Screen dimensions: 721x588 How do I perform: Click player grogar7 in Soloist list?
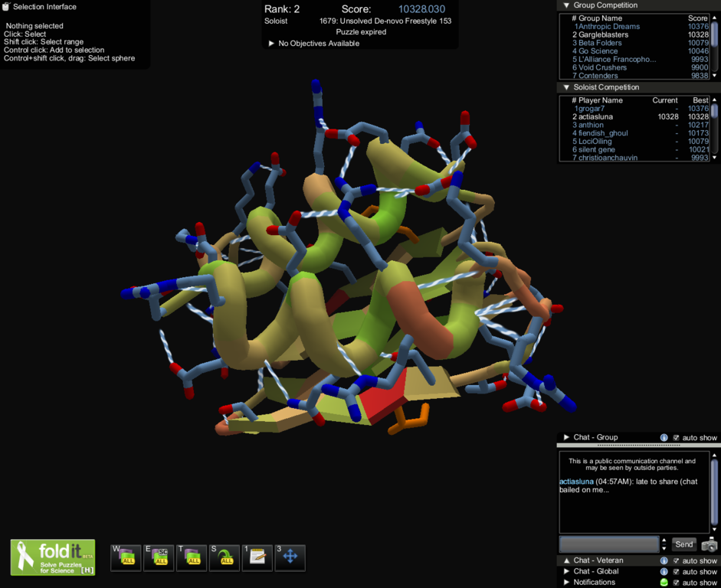pos(591,109)
